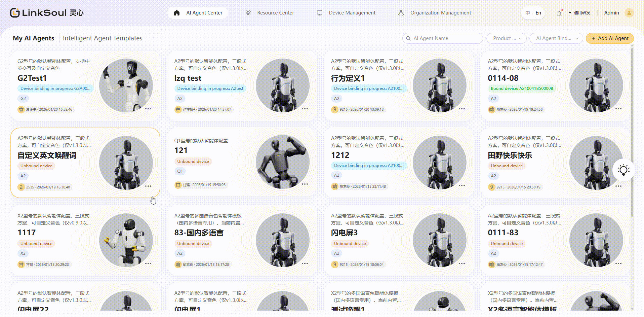Click the LinkSoul logo

[47, 13]
